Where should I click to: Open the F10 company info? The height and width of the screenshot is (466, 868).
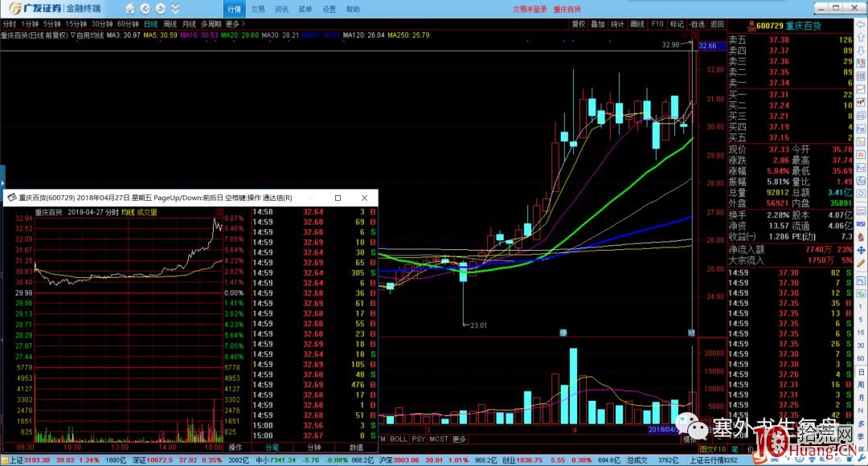657,24
